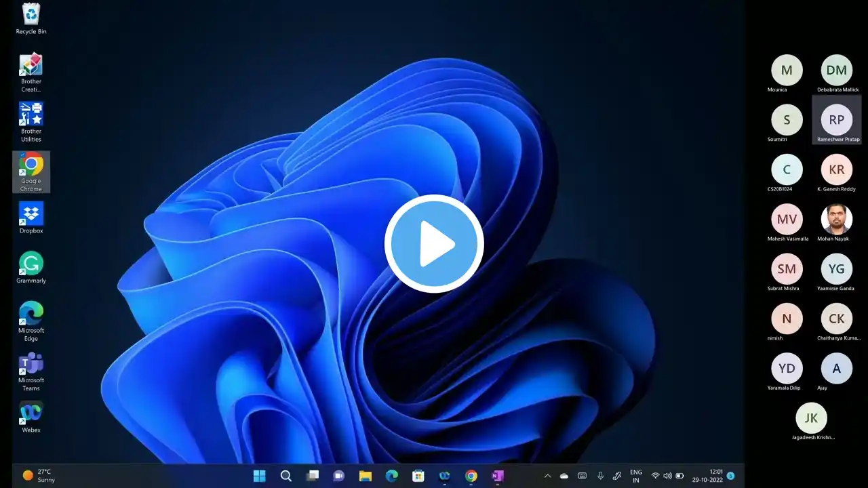The height and width of the screenshot is (488, 868).
Task: Select participant CS20B1024's avatar
Action: pos(787,169)
